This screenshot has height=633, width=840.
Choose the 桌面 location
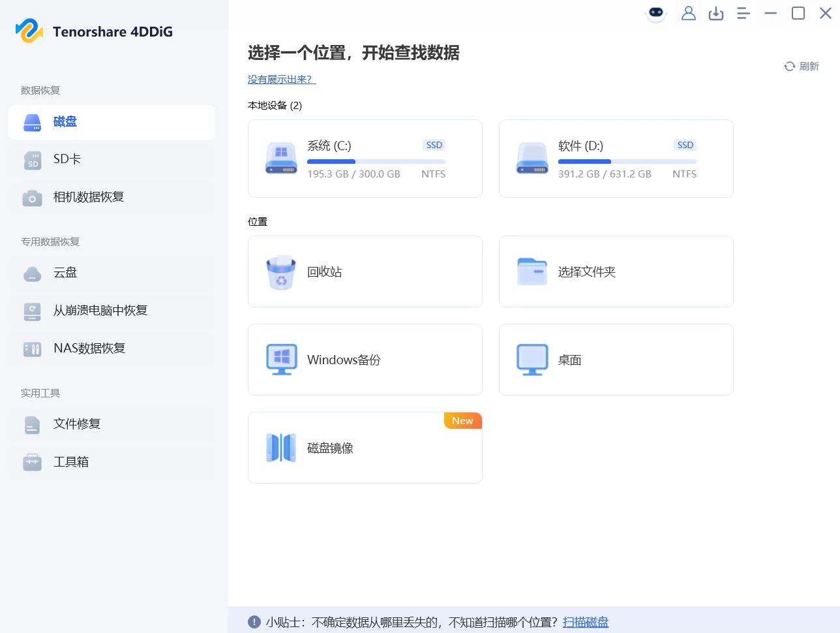pos(616,360)
